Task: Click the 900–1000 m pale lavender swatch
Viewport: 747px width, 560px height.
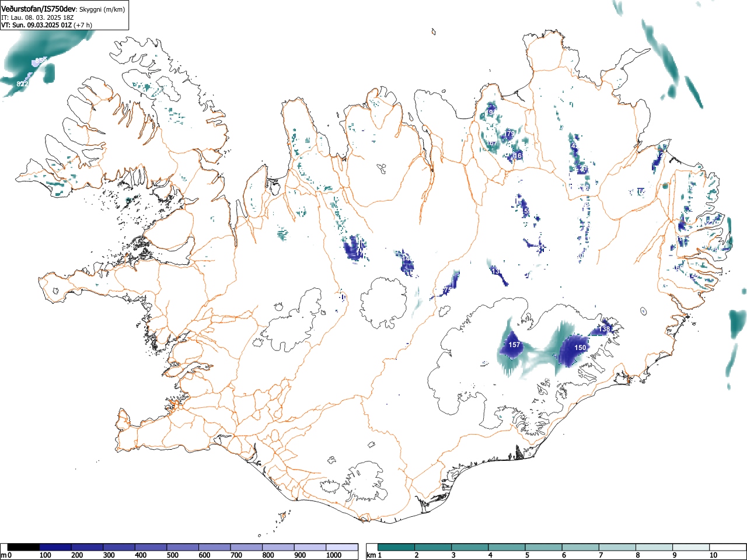Action: click(x=310, y=547)
